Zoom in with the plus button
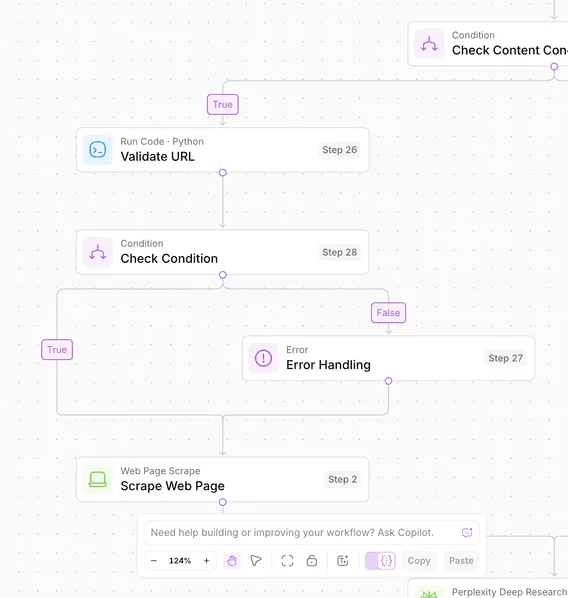The image size is (568, 598). 206,561
